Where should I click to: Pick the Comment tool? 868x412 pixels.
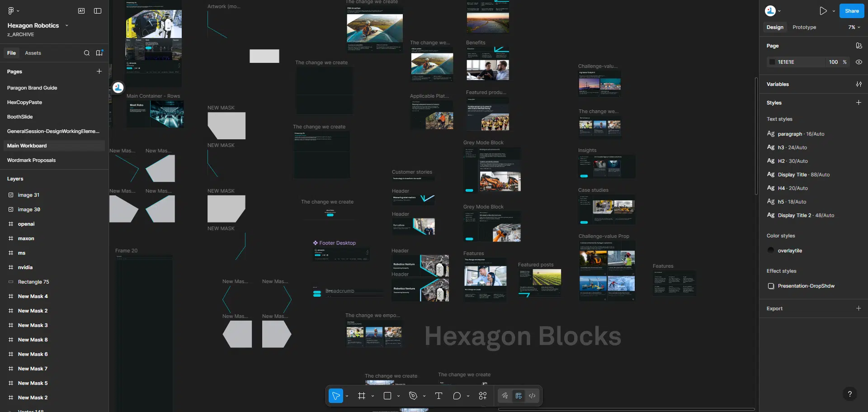pos(457,396)
